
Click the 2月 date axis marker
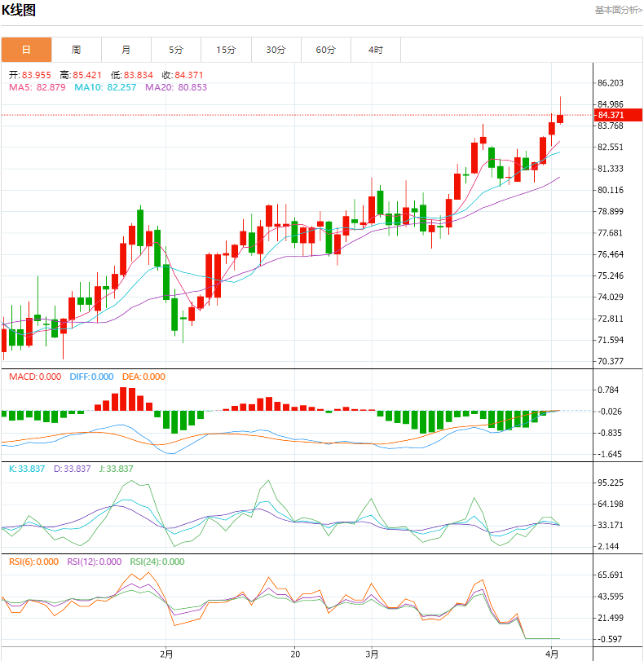coord(166,653)
